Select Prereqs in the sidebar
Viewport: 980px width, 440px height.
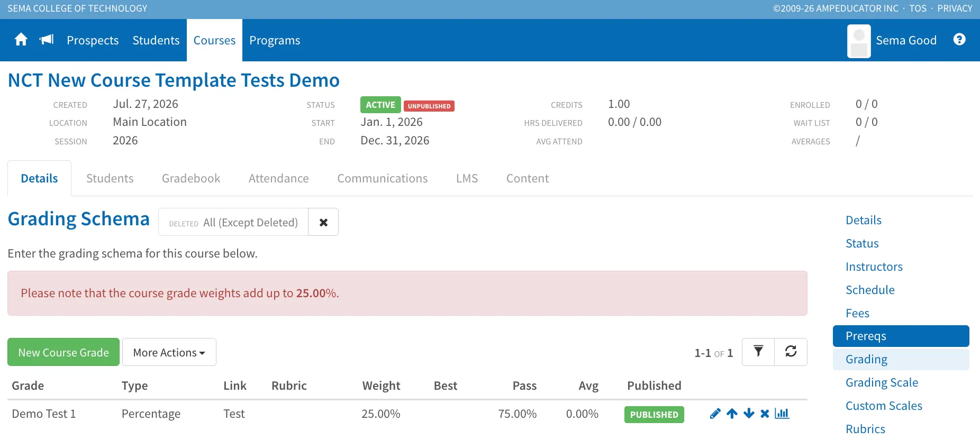901,336
